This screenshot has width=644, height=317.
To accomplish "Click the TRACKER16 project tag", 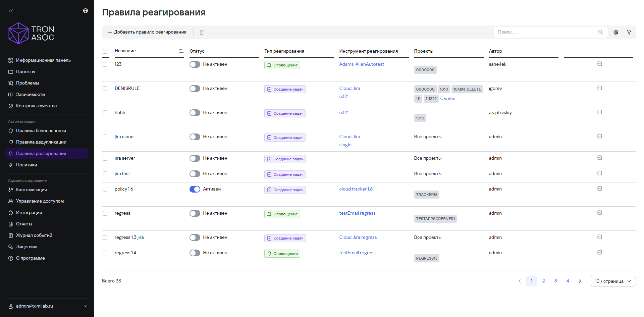I will pyautogui.click(x=427, y=195).
